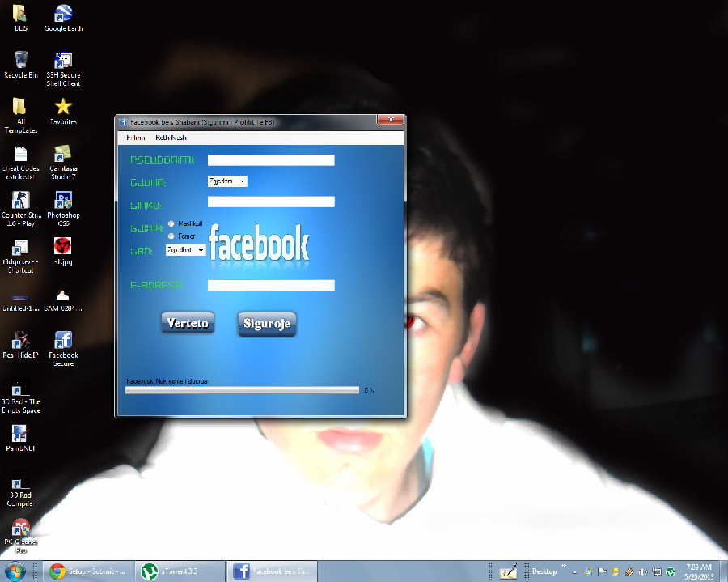Launch Facebook Secure desktop shortcut
The image size is (728, 582).
click(x=63, y=348)
